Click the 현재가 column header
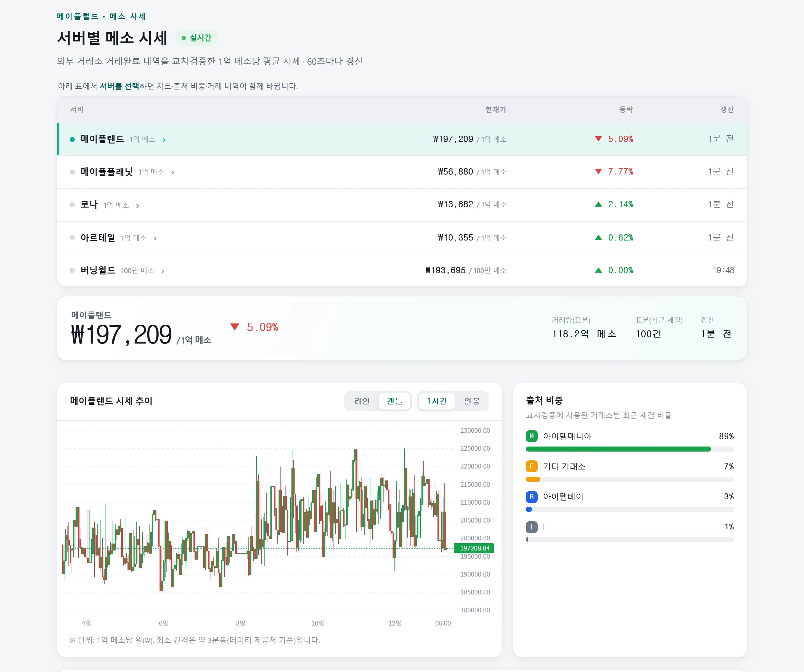Viewport: 804px width, 672px height. click(x=496, y=110)
